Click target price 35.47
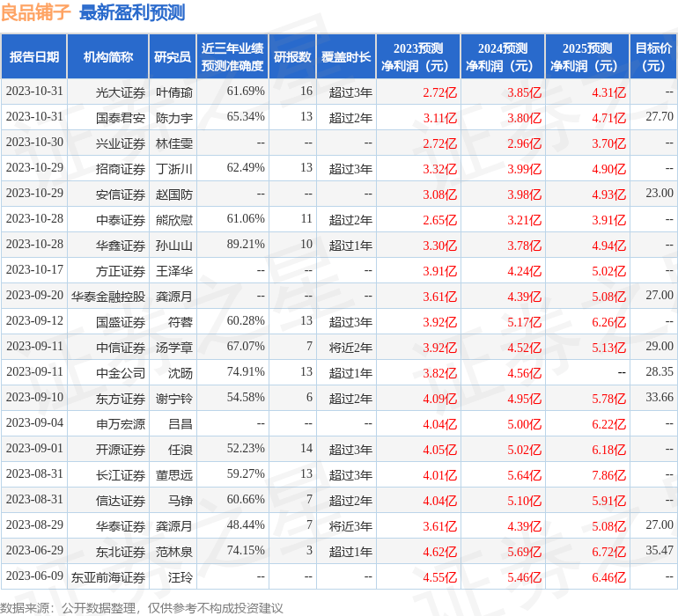Screen dimensions: 678x616 pos(660,550)
